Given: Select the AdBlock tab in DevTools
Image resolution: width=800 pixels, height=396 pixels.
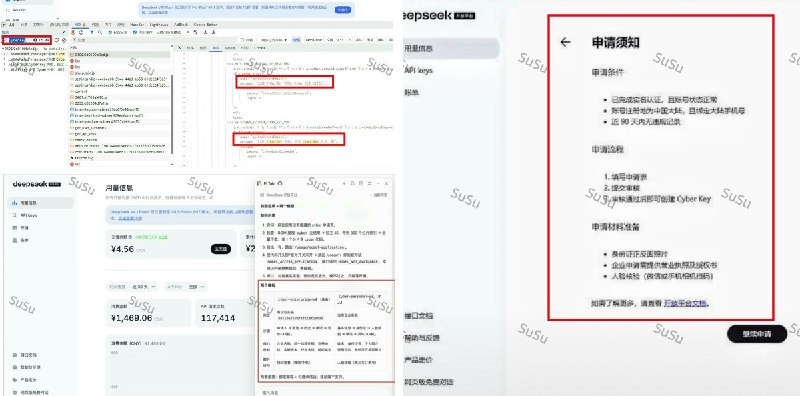Looking at the screenshot, I should tap(181, 24).
